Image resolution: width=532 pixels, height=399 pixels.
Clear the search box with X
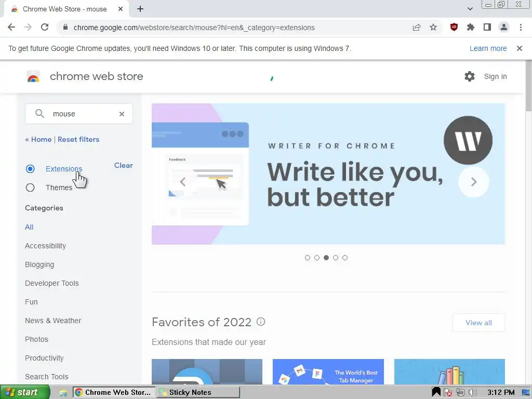[x=122, y=114]
